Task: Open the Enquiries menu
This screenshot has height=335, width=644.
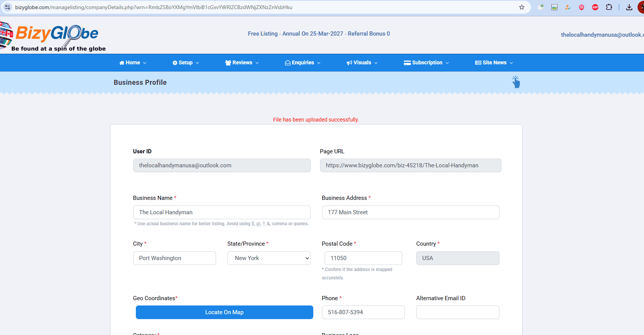Action: pyautogui.click(x=303, y=63)
